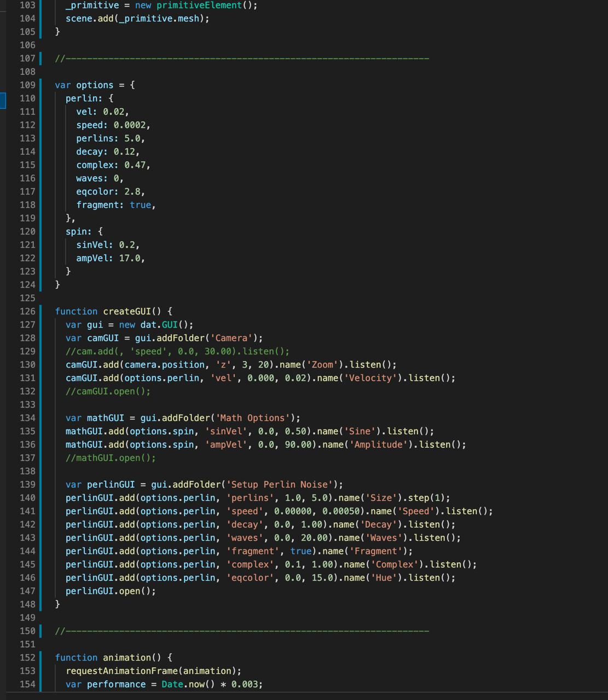Screen dimensions: 608x700
Task: Click 'mathGUI' in the var mathGUI declaration
Action: pos(106,418)
